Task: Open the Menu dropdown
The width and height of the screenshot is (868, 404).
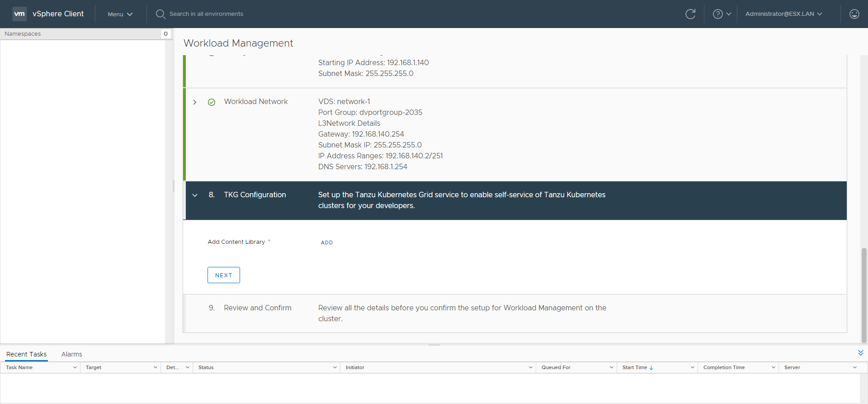Action: pyautogui.click(x=120, y=14)
